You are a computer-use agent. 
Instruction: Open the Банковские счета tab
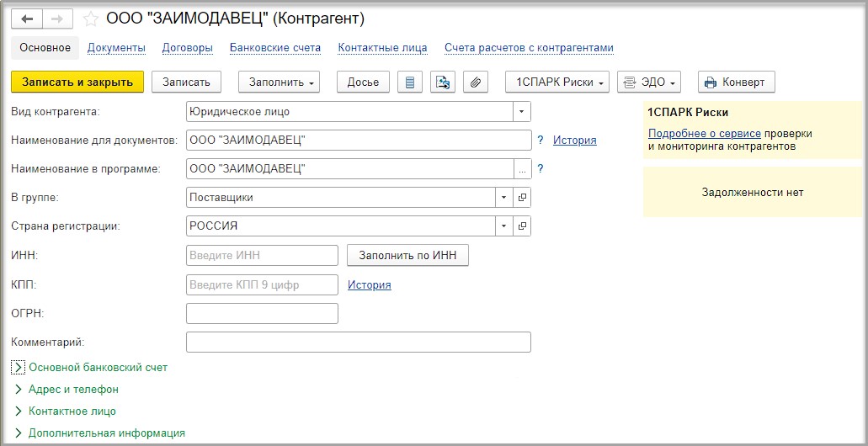[x=275, y=48]
